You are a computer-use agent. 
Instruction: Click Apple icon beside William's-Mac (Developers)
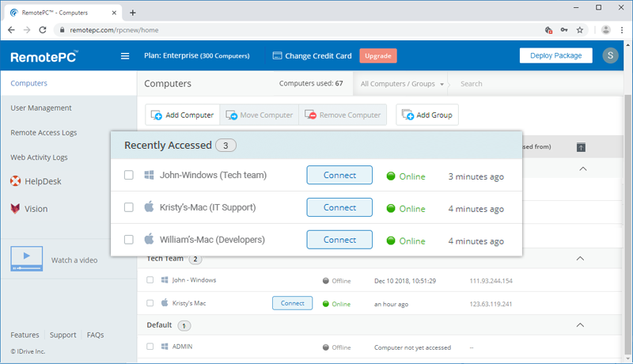[x=149, y=239]
